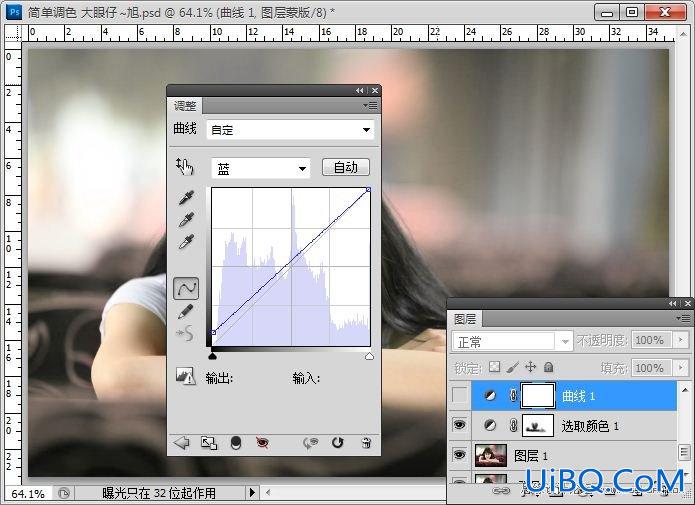
Task: Click the smooth curve icon
Action: tap(185, 333)
